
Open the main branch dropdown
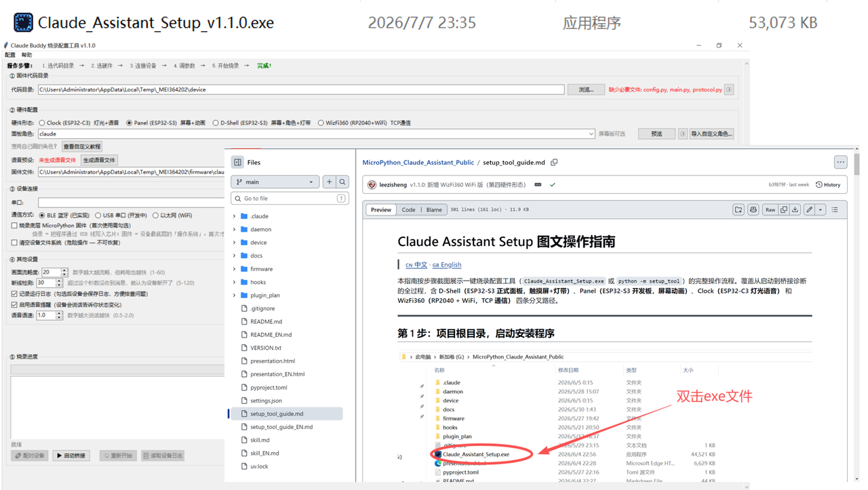pos(275,182)
